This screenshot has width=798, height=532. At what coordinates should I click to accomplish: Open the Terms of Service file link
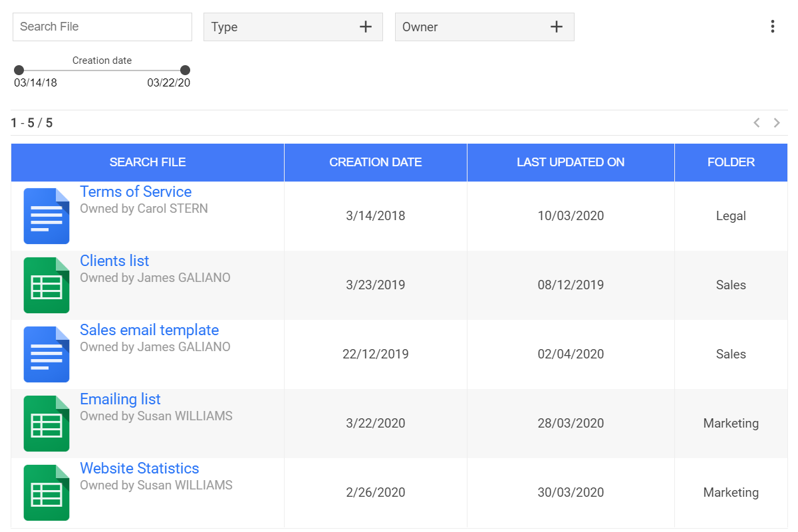[136, 192]
